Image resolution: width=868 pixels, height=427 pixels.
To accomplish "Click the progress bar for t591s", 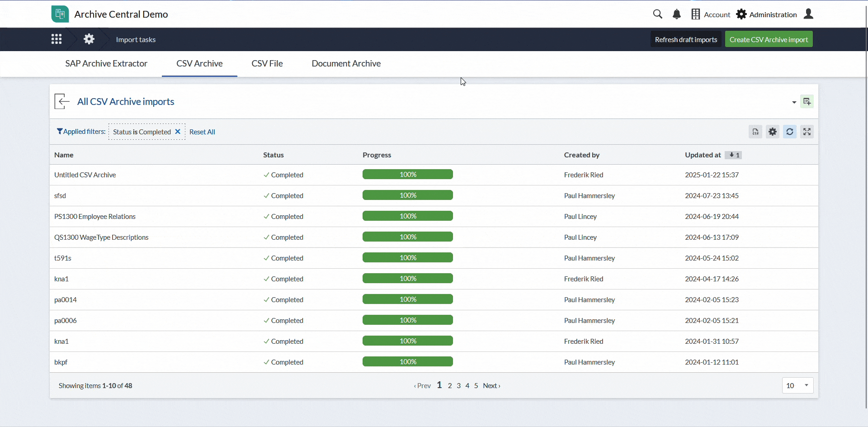I will point(408,257).
